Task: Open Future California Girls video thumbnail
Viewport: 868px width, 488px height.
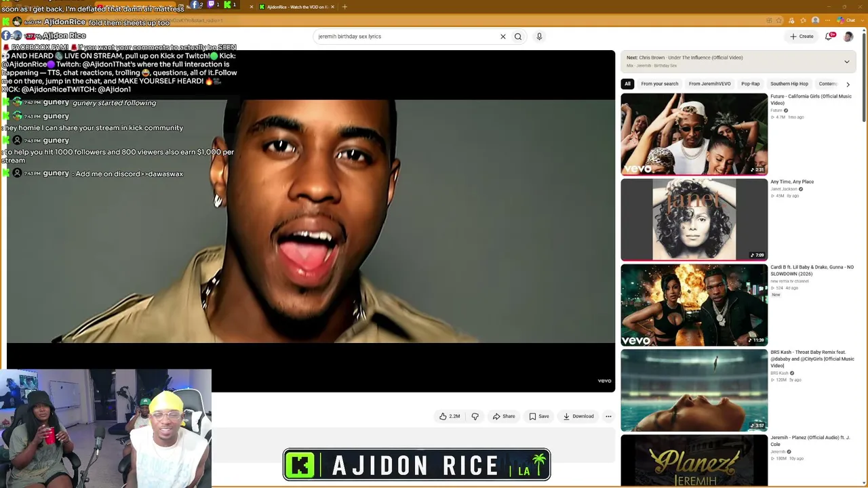Action: (694, 134)
